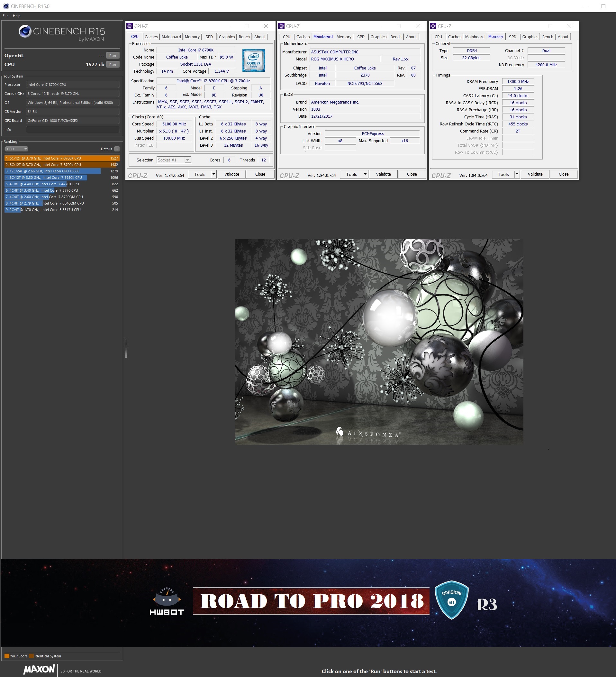Open Graphics tab in the Memory window
The width and height of the screenshot is (616, 677).
[530, 37]
